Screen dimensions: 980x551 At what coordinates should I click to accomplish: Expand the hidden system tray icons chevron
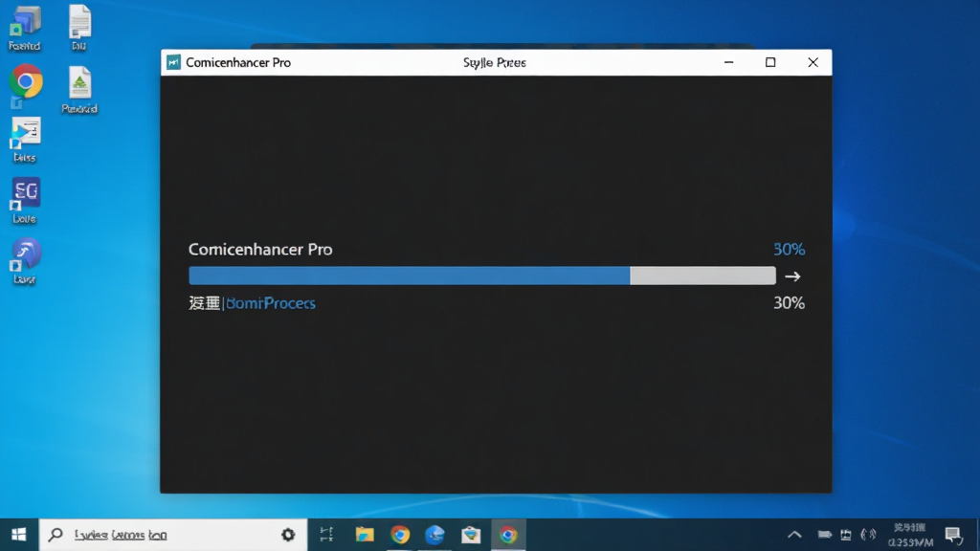coord(794,535)
